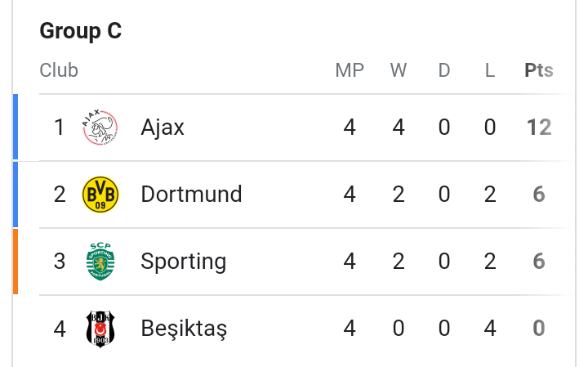Click Beşiktaş's 0 points value
The width and height of the screenshot is (588, 367).
tap(538, 329)
